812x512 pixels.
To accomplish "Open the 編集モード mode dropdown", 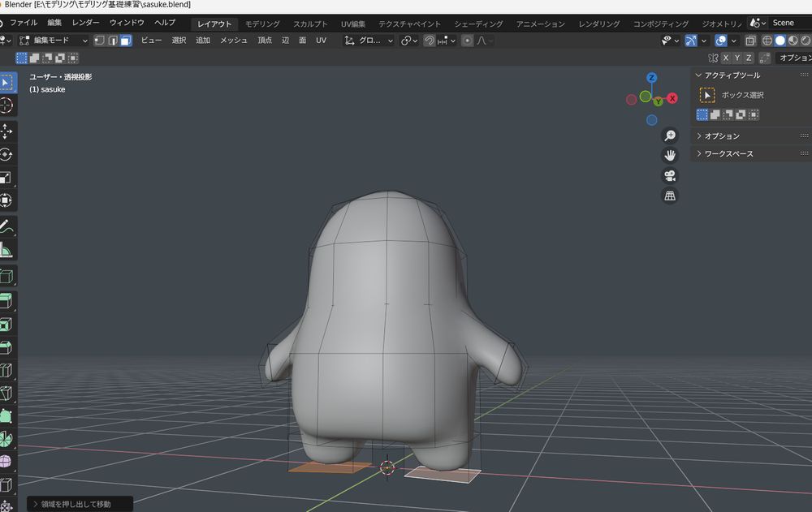I will click(x=54, y=41).
